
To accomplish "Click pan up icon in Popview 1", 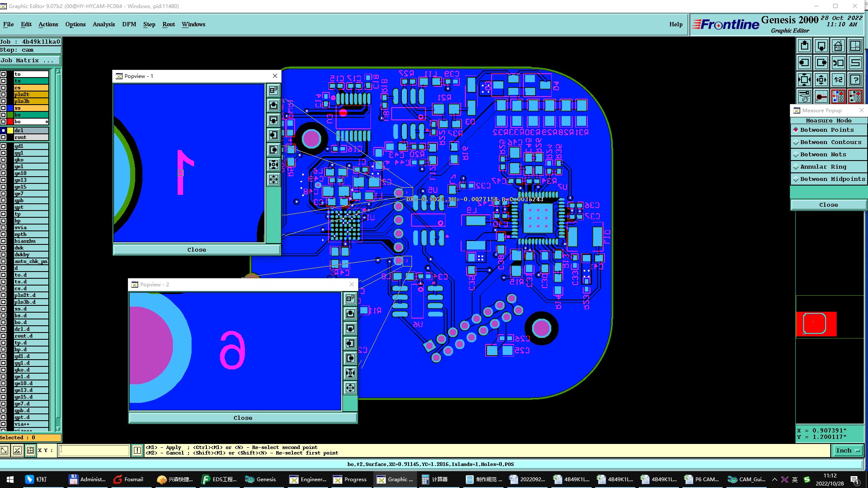I will (x=273, y=105).
